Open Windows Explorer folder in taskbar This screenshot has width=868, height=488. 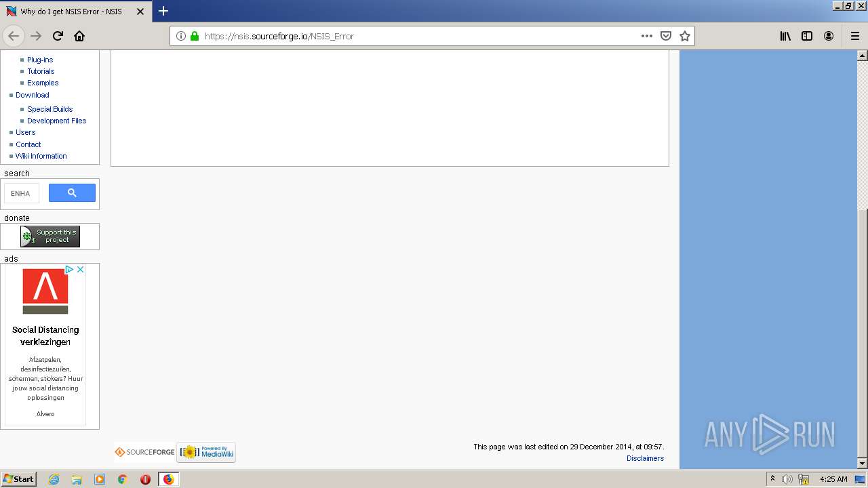pyautogui.click(x=77, y=479)
